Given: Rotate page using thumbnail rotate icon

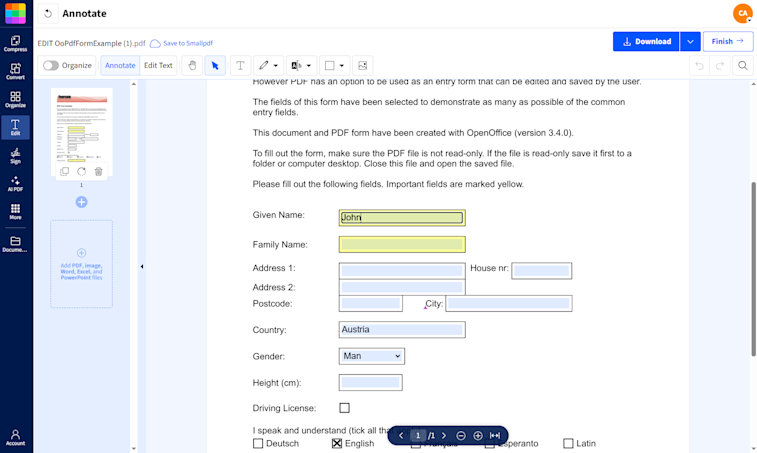Looking at the screenshot, I should (81, 171).
